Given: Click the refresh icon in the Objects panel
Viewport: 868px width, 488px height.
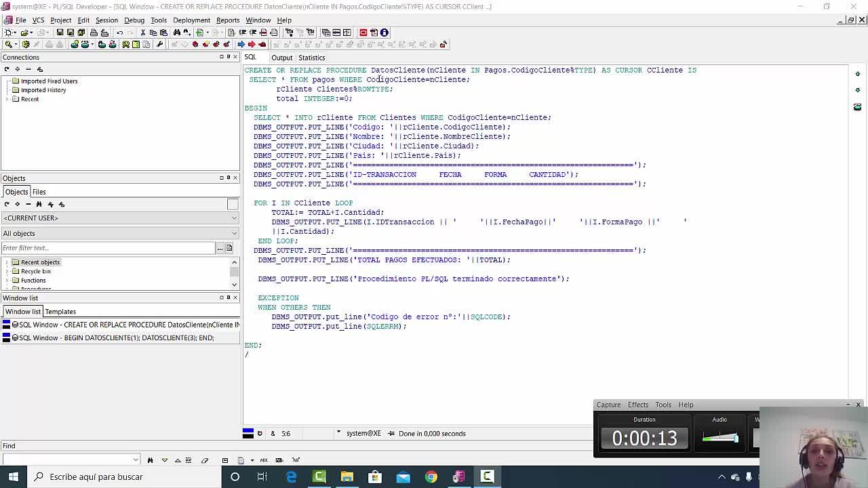Looking at the screenshot, I should (x=7, y=204).
